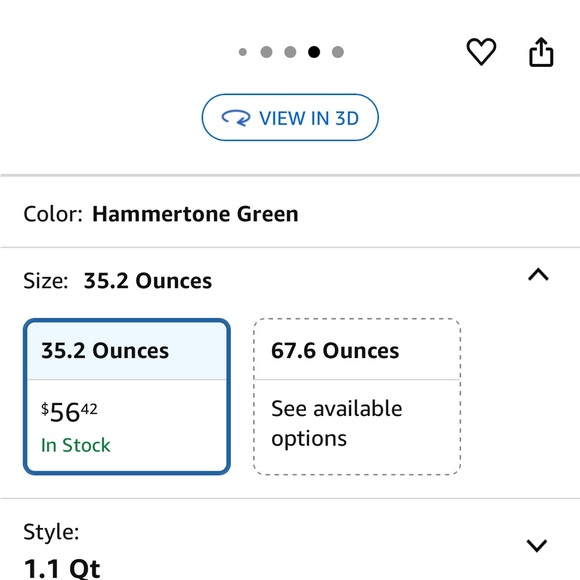580x580 pixels.
Task: Collapse the Size section chevron
Action: coord(538,275)
